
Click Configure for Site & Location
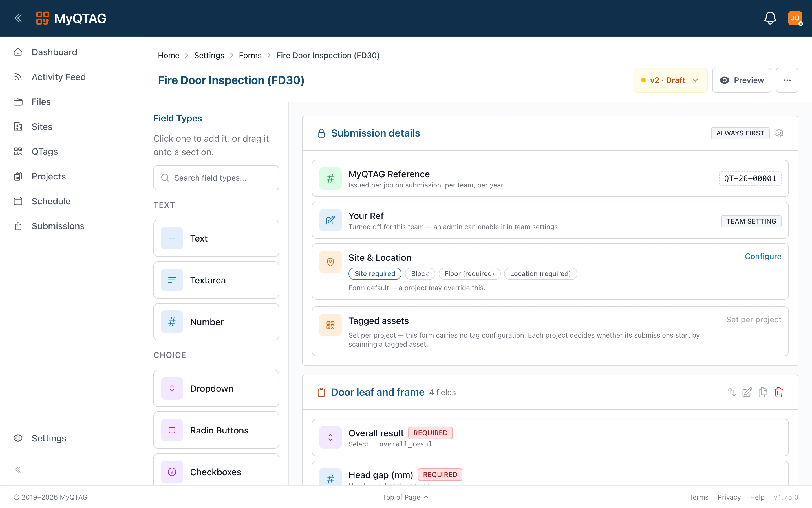pos(763,256)
